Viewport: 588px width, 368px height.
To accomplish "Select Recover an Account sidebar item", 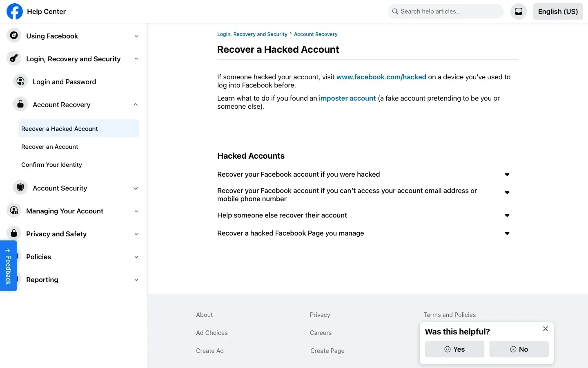I will pyautogui.click(x=78, y=146).
